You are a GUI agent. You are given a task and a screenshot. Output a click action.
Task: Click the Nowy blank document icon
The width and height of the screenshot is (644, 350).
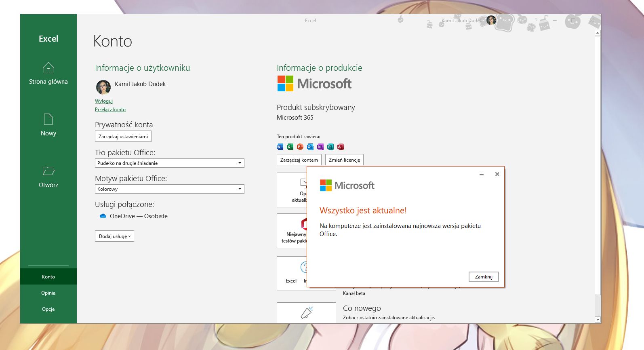point(48,119)
